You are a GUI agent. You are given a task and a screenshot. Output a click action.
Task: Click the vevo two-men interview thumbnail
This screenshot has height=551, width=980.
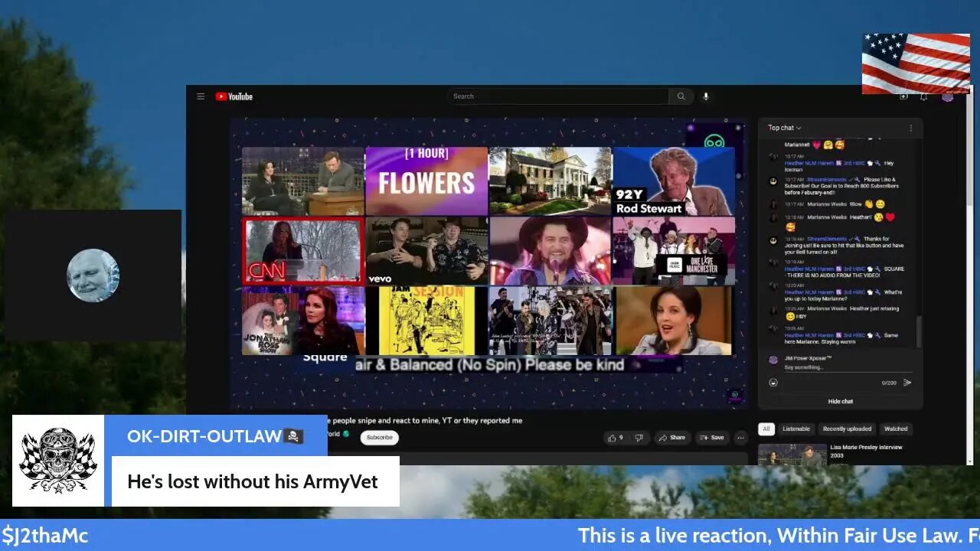tap(426, 250)
